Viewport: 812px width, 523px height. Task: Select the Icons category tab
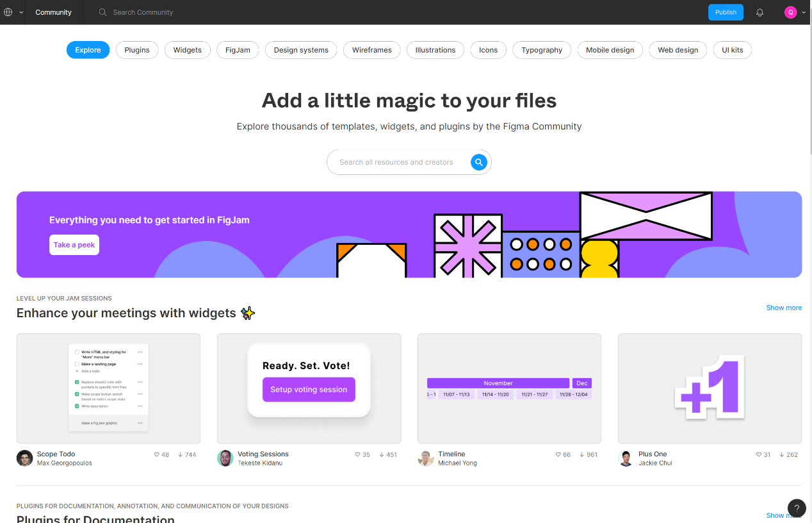(489, 50)
